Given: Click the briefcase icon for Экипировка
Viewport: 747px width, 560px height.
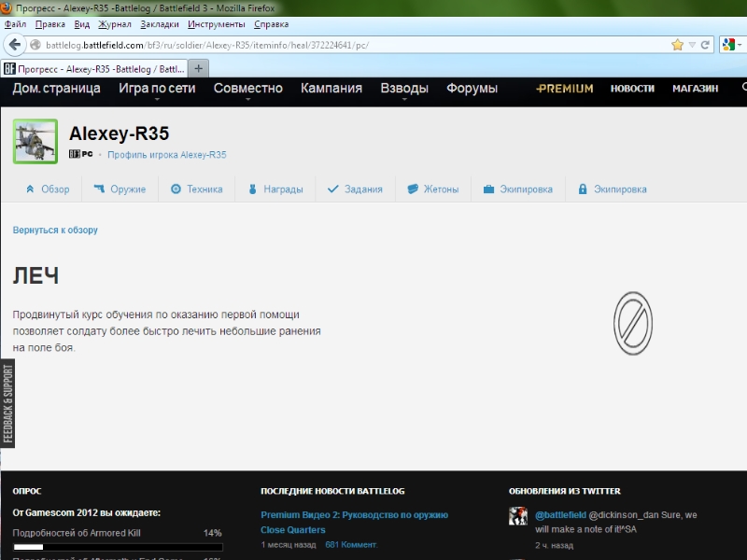Looking at the screenshot, I should tap(488, 189).
